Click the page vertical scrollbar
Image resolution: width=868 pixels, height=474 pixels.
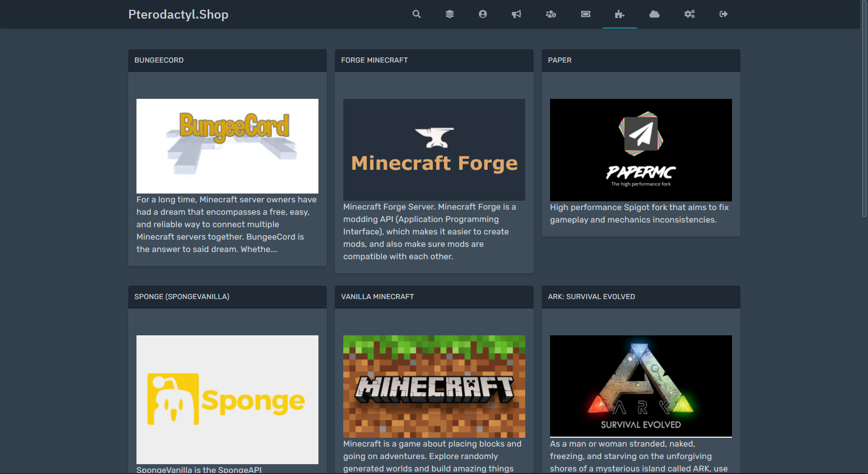[x=864, y=109]
